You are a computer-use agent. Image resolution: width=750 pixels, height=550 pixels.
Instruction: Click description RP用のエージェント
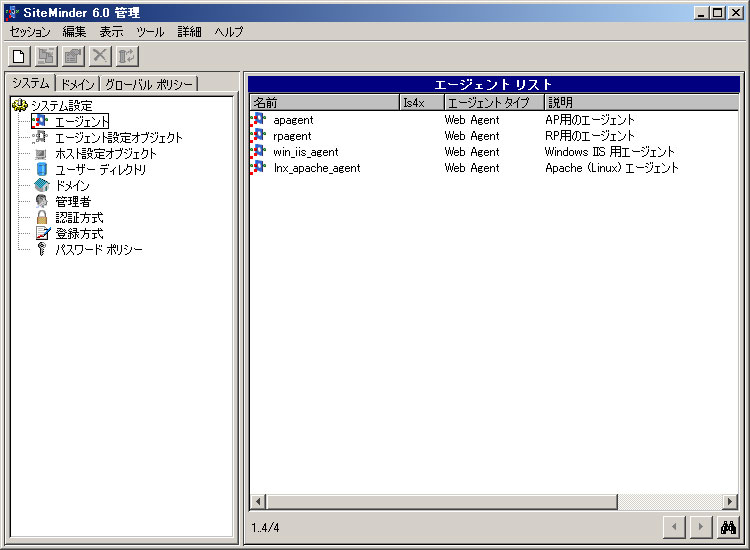coord(590,136)
